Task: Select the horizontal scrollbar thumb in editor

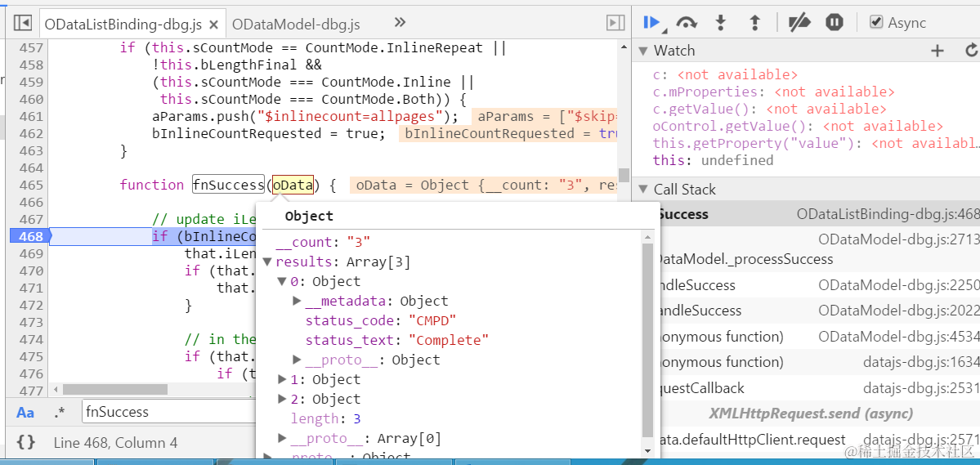Action: coord(114,389)
